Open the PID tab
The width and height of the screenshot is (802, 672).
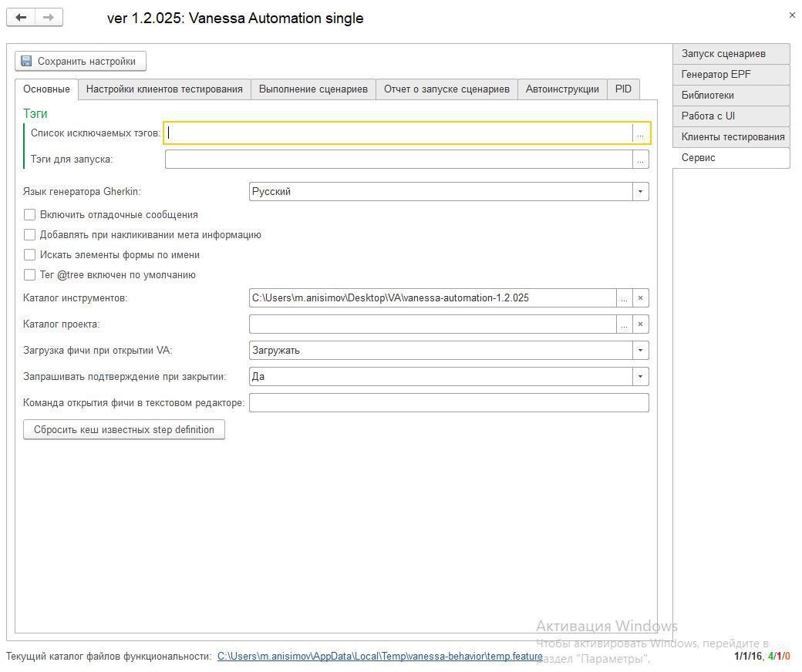click(x=623, y=89)
